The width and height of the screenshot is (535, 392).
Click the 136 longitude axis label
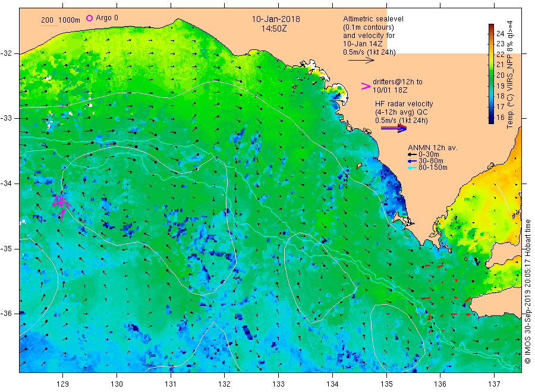pos(440,384)
